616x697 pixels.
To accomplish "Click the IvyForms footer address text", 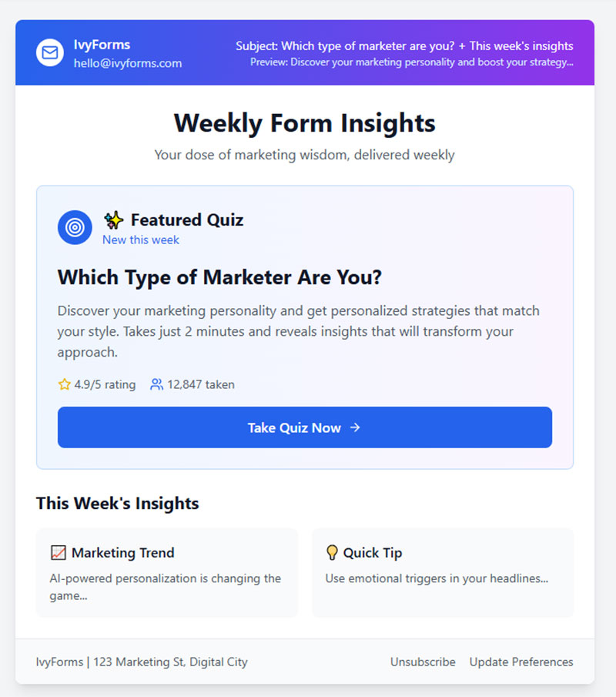I will [x=142, y=662].
